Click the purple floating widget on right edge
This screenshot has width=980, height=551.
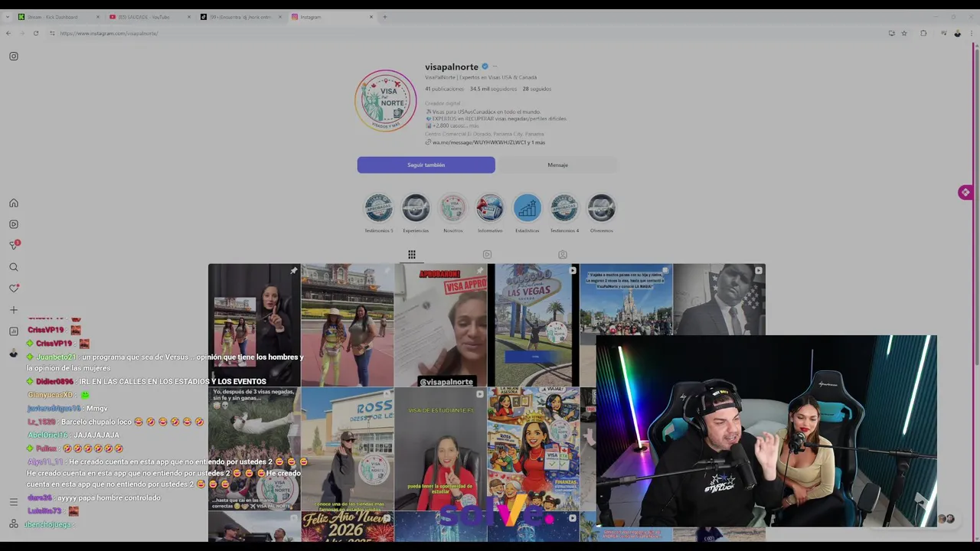(965, 193)
